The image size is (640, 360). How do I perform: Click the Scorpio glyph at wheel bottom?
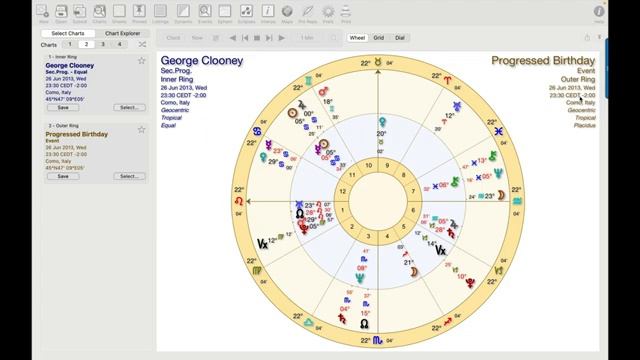click(378, 340)
